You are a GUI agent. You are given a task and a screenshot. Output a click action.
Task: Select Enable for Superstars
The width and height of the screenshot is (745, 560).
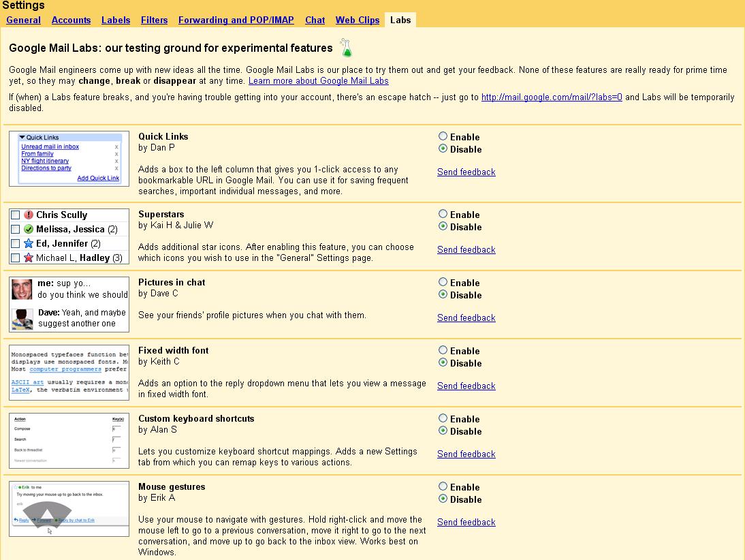[x=443, y=214]
